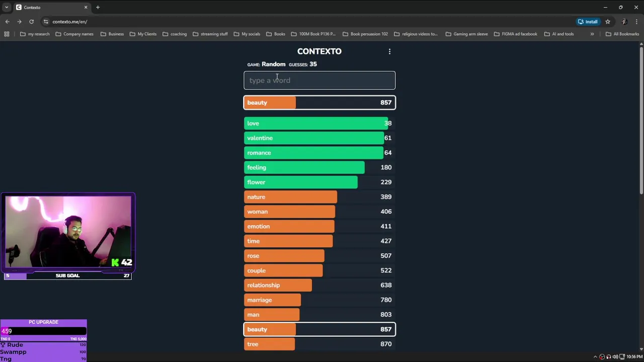Select the 'rose' guess row
The image size is (644, 362).
319,256
